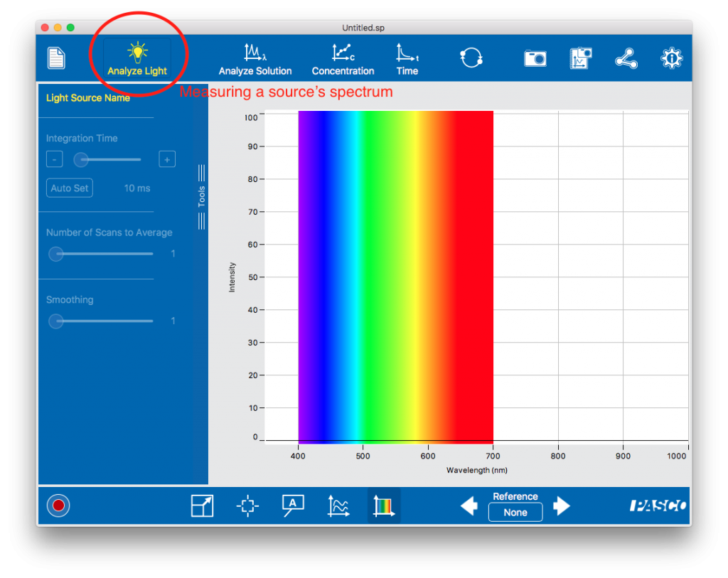Click the scale-to-fit graph icon
The height and width of the screenshot is (578, 728).
tap(202, 505)
